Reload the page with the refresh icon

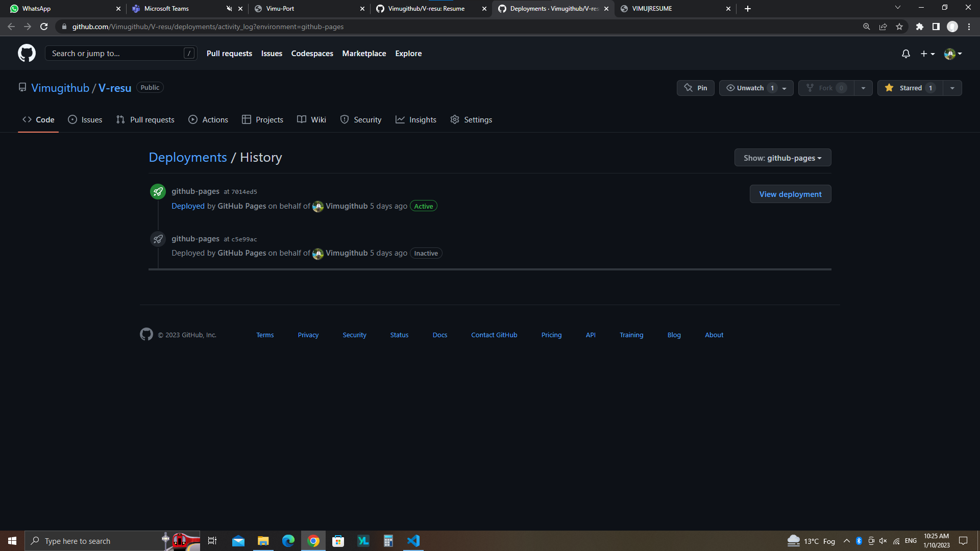click(44, 27)
